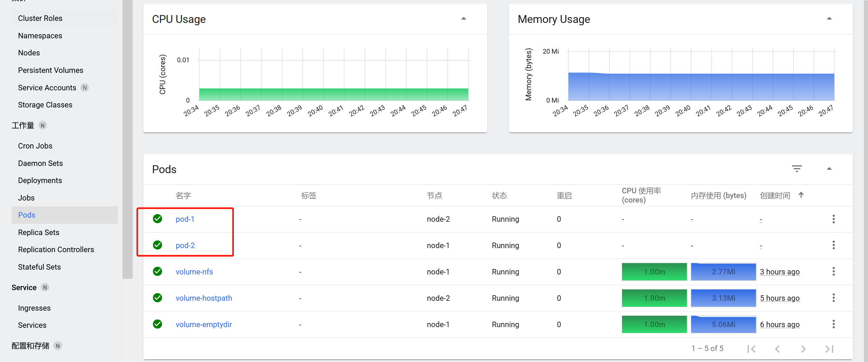Open the pod-1 row actions menu
The width and height of the screenshot is (868, 362).
point(833,219)
